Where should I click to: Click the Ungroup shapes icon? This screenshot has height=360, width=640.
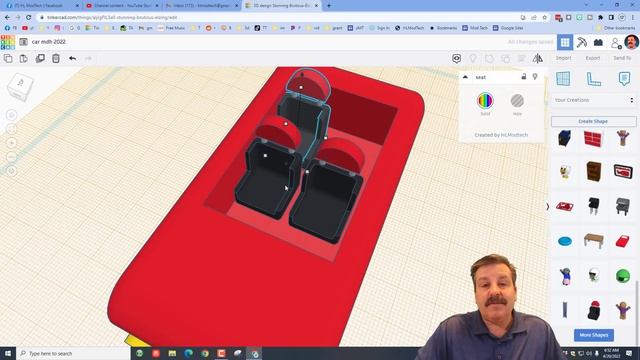click(x=505, y=59)
